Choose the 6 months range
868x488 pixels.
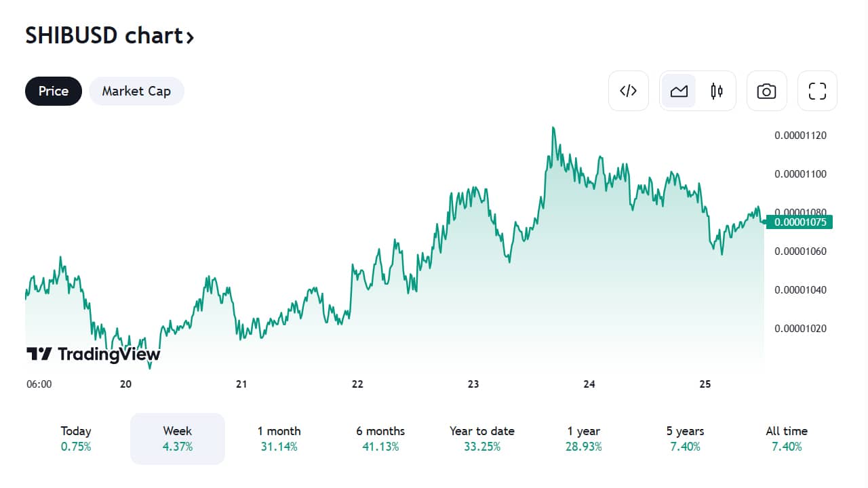point(380,439)
